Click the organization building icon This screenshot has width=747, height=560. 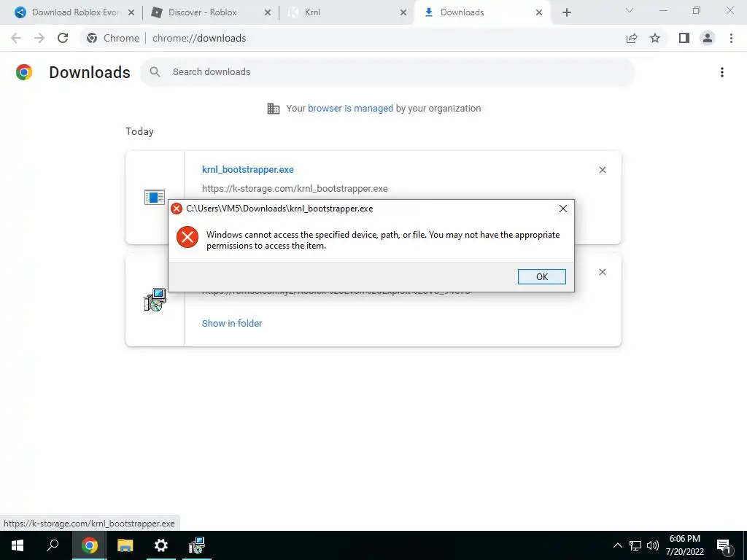(274, 109)
